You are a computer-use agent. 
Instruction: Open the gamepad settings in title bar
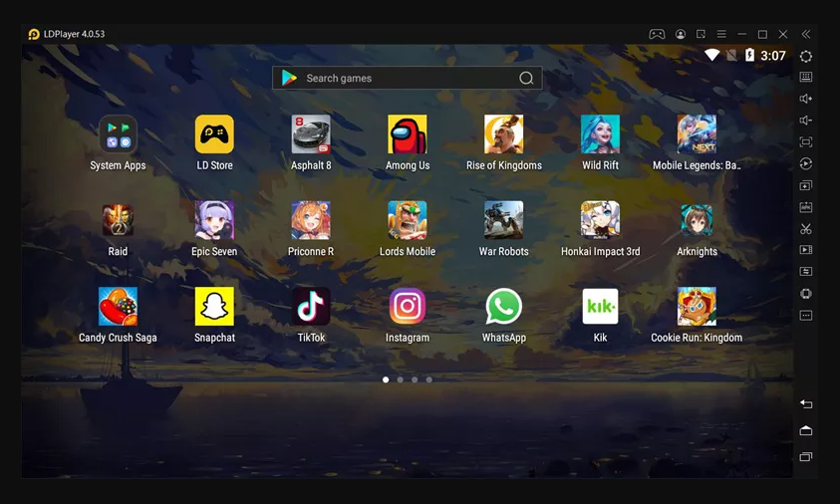click(657, 34)
